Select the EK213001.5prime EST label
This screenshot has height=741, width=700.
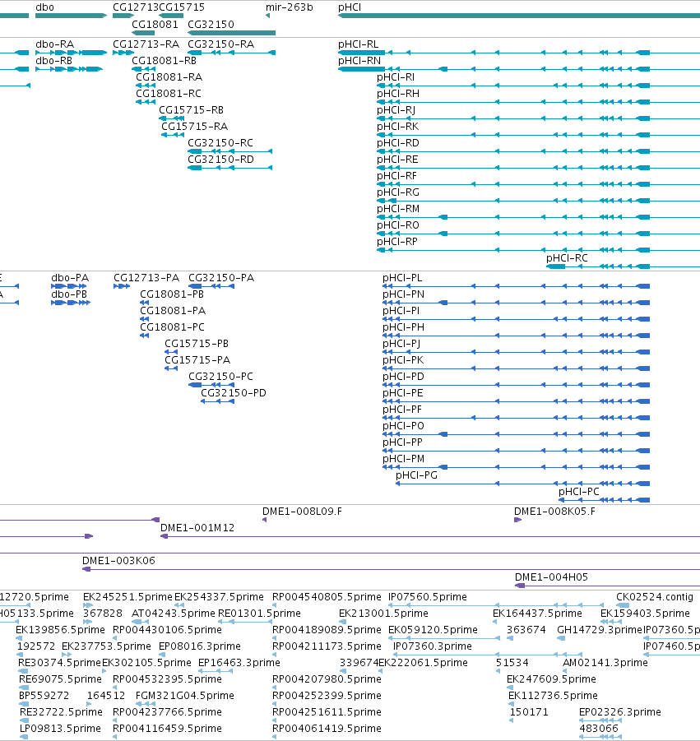(x=383, y=613)
